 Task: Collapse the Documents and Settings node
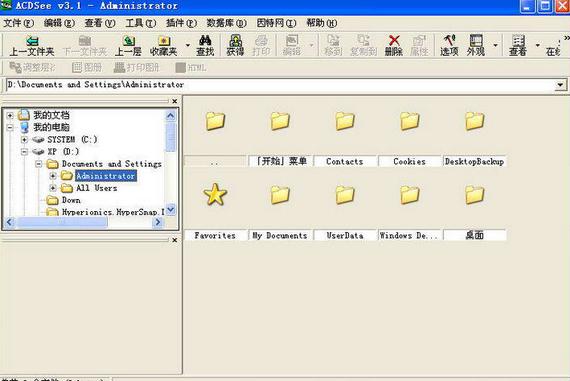coord(39,164)
